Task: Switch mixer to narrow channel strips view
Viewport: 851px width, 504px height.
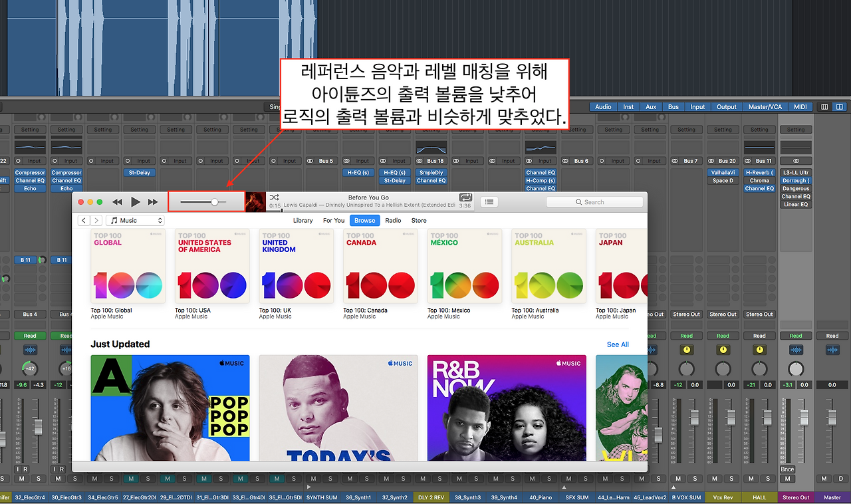Action: (x=825, y=106)
